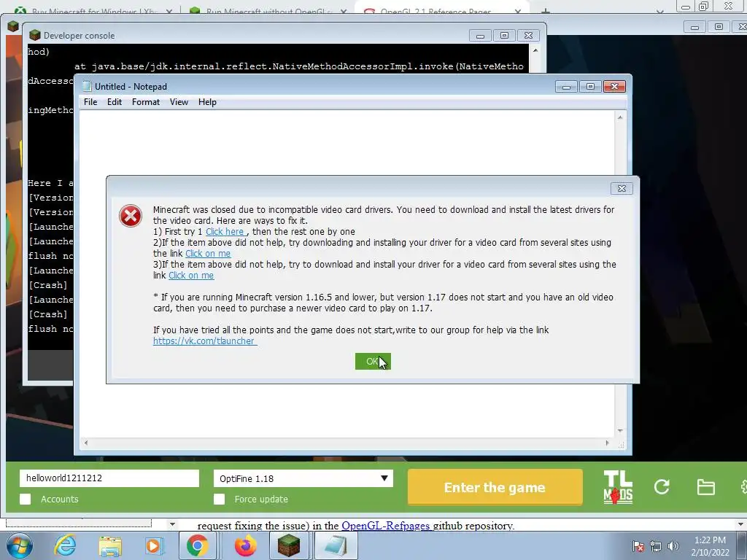Minimize the Notepad window
Image resolution: width=747 pixels, height=560 pixels.
coord(566,86)
